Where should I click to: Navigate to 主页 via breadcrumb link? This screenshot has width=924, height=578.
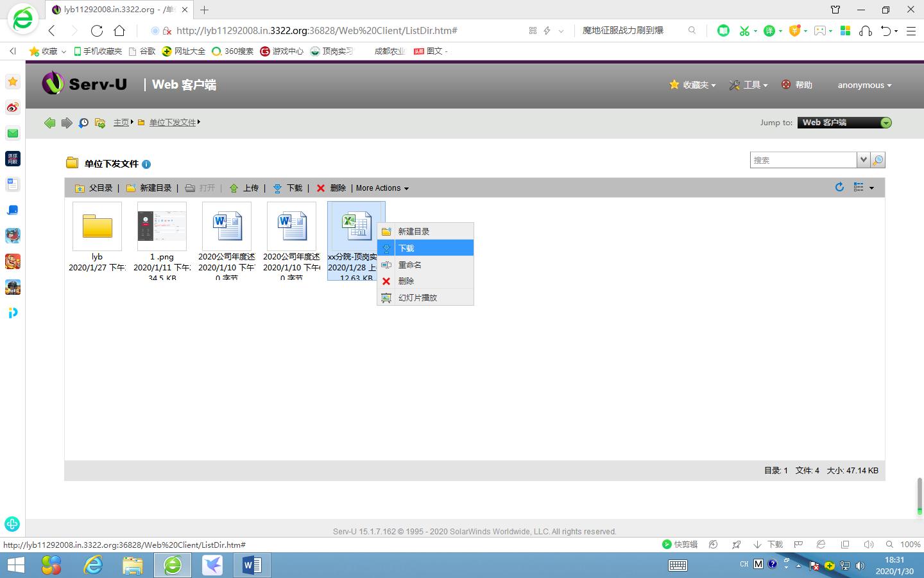121,122
